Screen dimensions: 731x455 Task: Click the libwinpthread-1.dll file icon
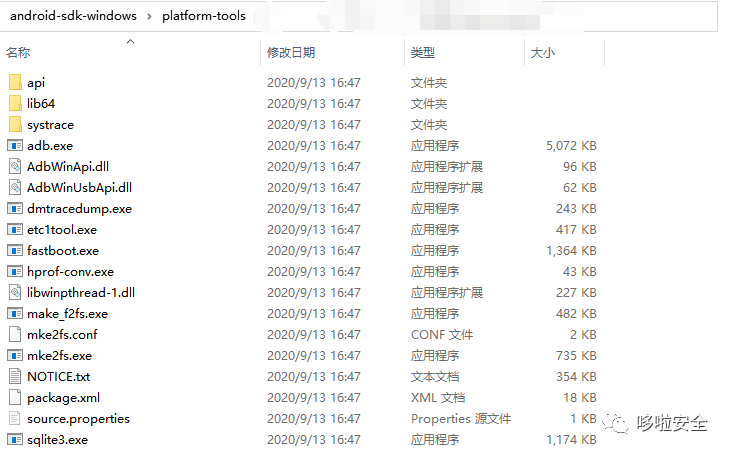pos(15,292)
